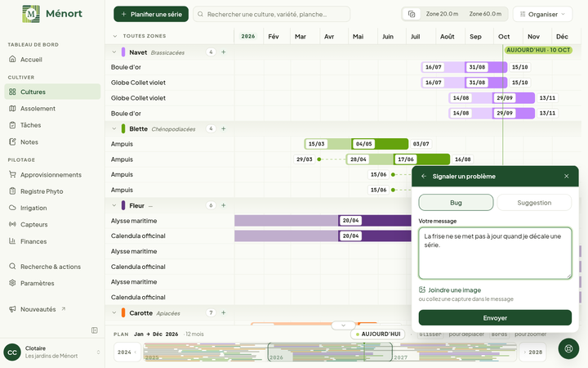Image resolution: width=588 pixels, height=368 pixels.
Task: Open Finances chart icon
Action: [12, 241]
